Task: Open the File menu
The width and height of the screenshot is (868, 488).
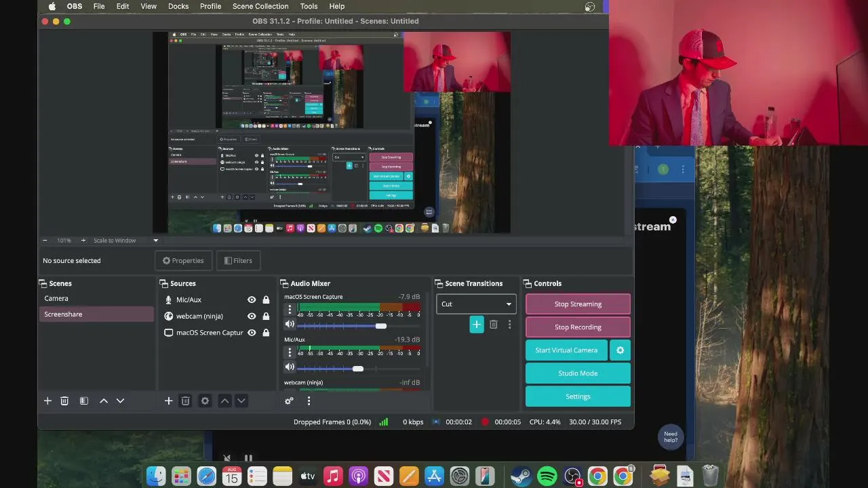Action: click(99, 6)
